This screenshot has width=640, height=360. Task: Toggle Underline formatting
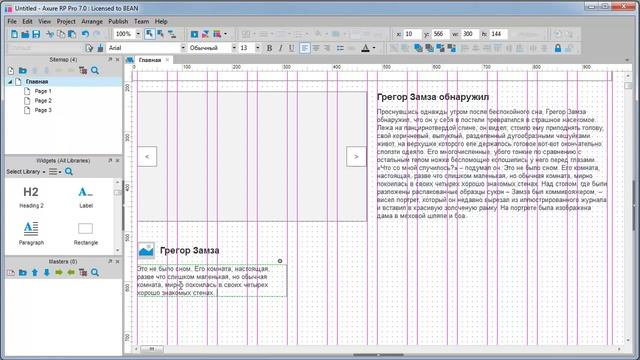point(291,48)
